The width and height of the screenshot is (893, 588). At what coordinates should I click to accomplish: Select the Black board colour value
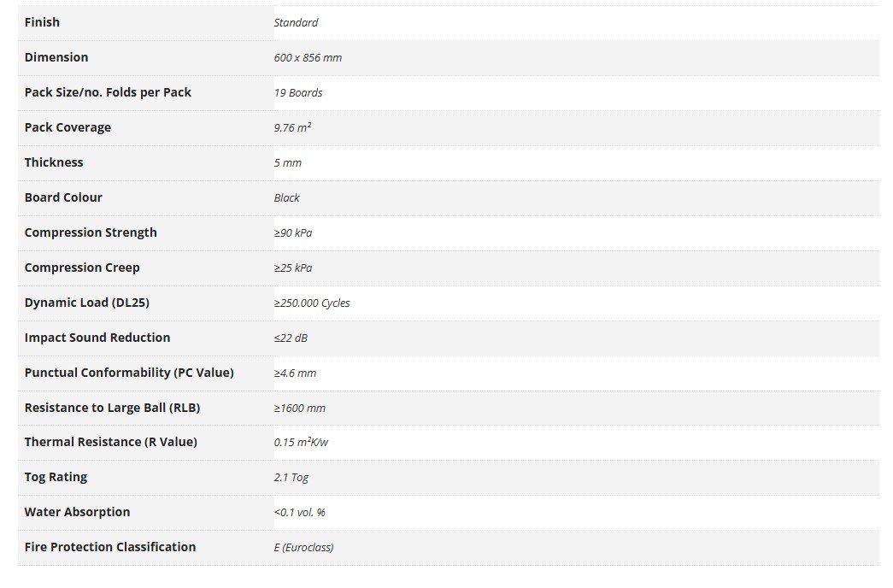click(287, 198)
